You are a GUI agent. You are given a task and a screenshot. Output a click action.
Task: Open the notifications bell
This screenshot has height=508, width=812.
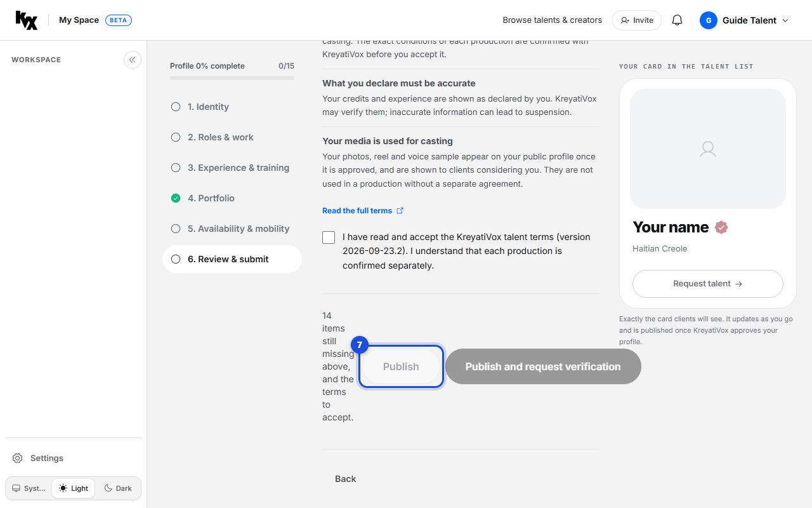(x=677, y=20)
